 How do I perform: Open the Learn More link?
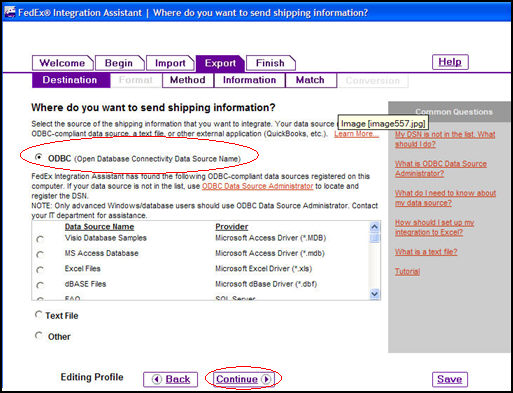(x=356, y=134)
